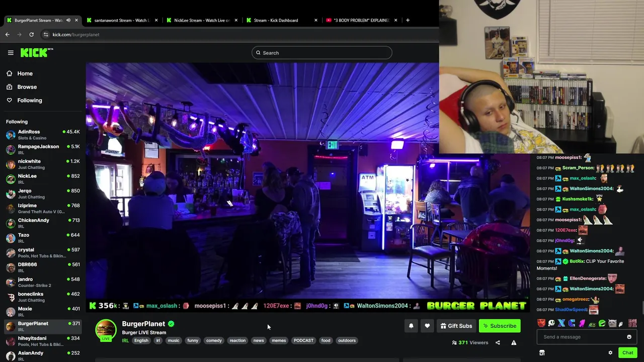Open boneclinks channel in sidebar
The image size is (644, 362).
(x=43, y=297)
